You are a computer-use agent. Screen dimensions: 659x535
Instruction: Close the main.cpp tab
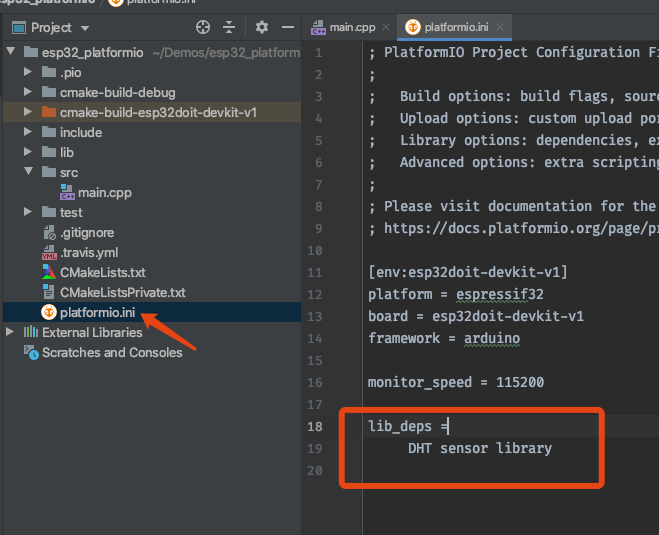point(385,27)
